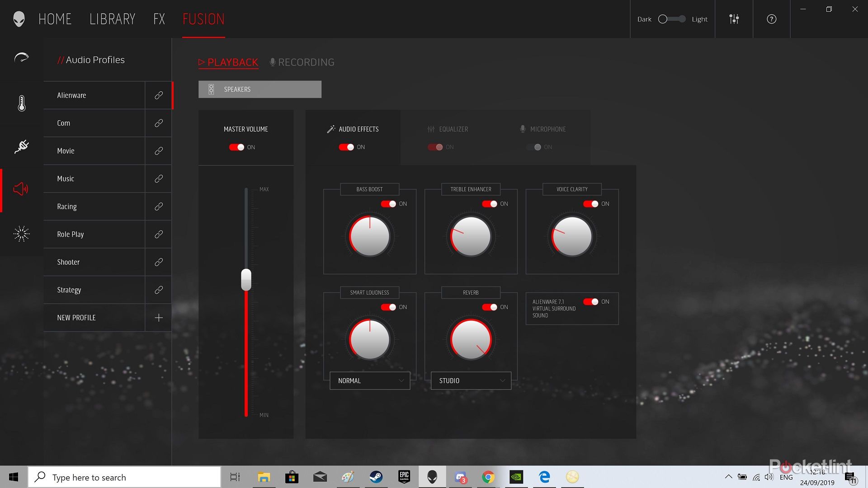This screenshot has height=488, width=868.
Task: Toggle Audio Effects on/off switch
Action: (x=346, y=147)
